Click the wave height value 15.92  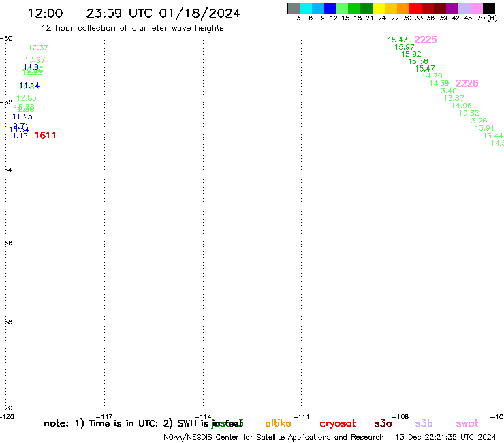(411, 54)
